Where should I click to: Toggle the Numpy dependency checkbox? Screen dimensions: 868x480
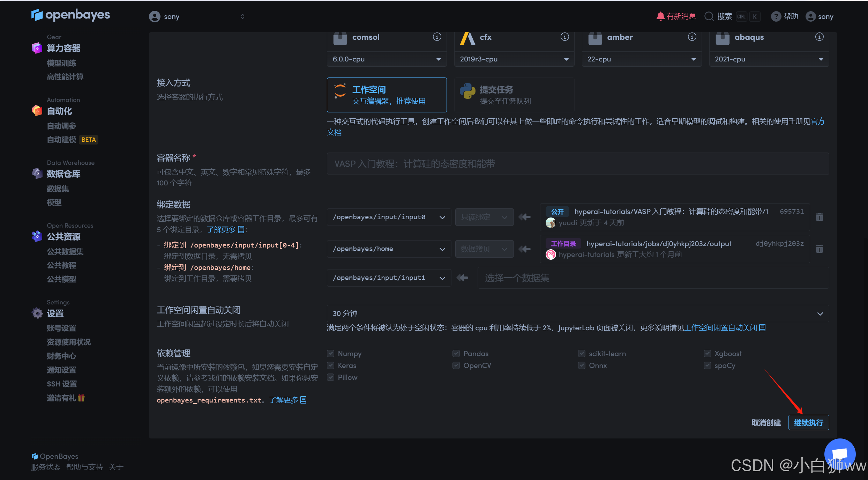tap(330, 354)
